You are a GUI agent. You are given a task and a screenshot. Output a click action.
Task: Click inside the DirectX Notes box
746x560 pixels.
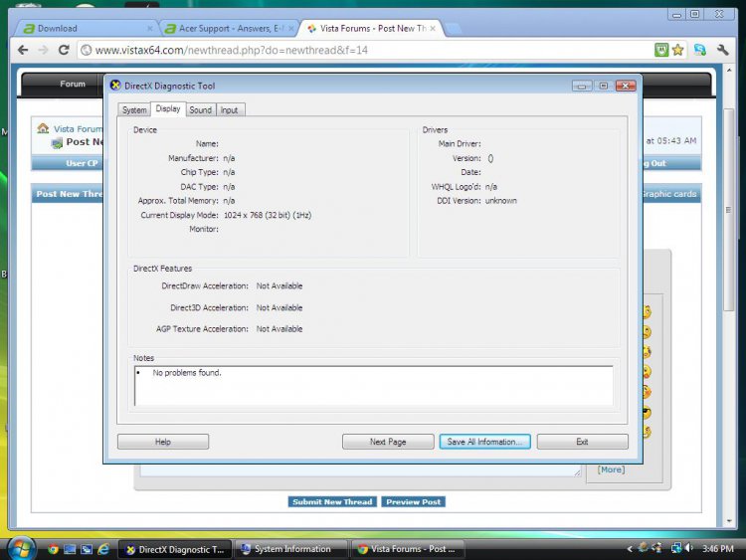373,386
